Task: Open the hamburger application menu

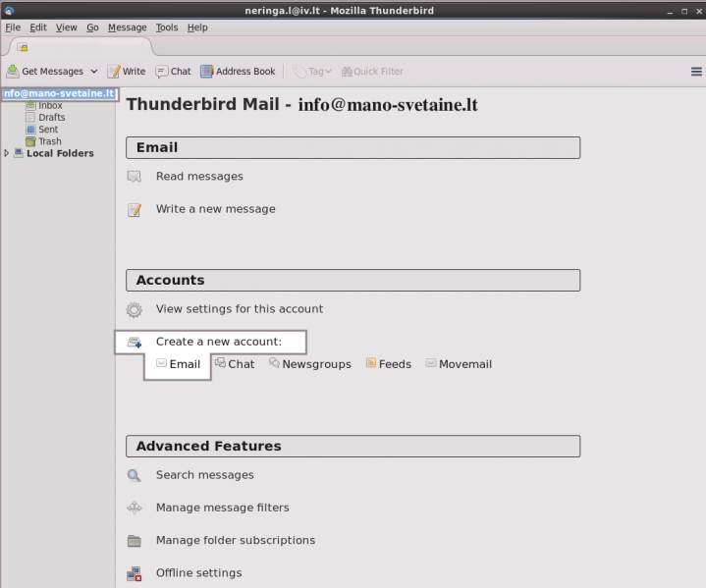Action: coord(696,71)
